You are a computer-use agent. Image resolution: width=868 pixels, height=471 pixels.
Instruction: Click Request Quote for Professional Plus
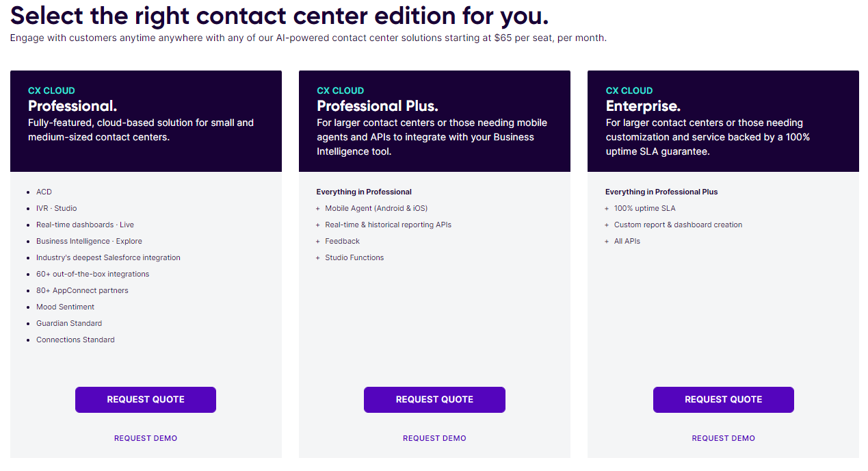434,400
